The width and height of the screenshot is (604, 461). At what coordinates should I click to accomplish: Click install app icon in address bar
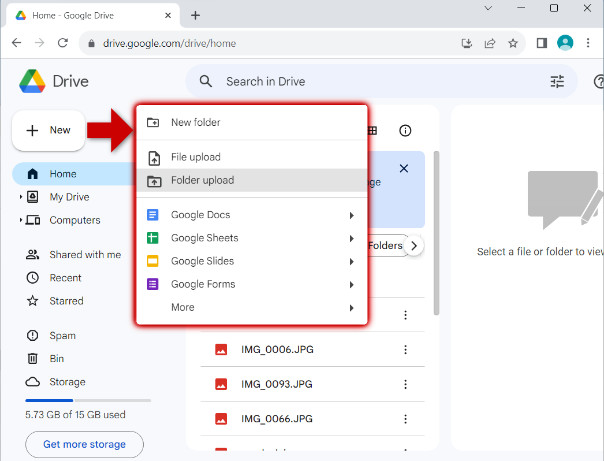coord(466,43)
